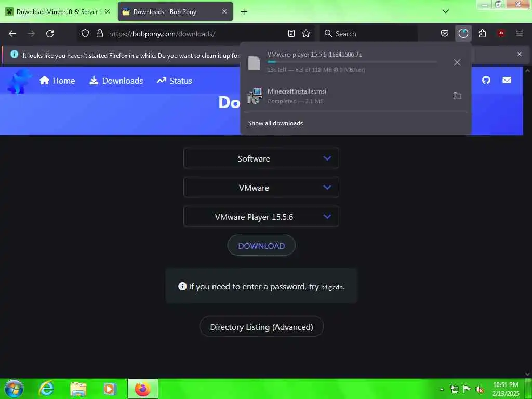Viewport: 532px width, 399px height.
Task: Click the MinecraftInstaller.msi file icon
Action: click(x=254, y=96)
